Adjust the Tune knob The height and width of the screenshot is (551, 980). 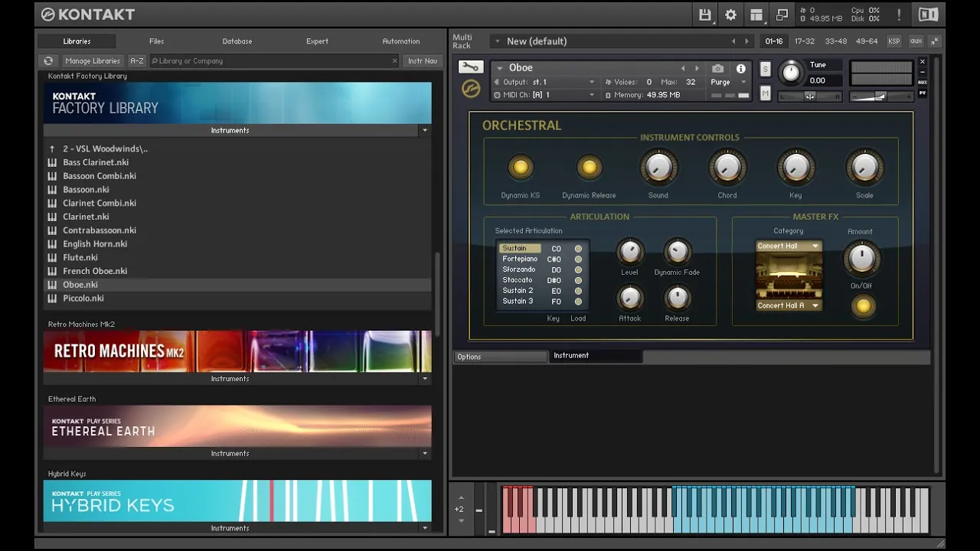tap(791, 73)
